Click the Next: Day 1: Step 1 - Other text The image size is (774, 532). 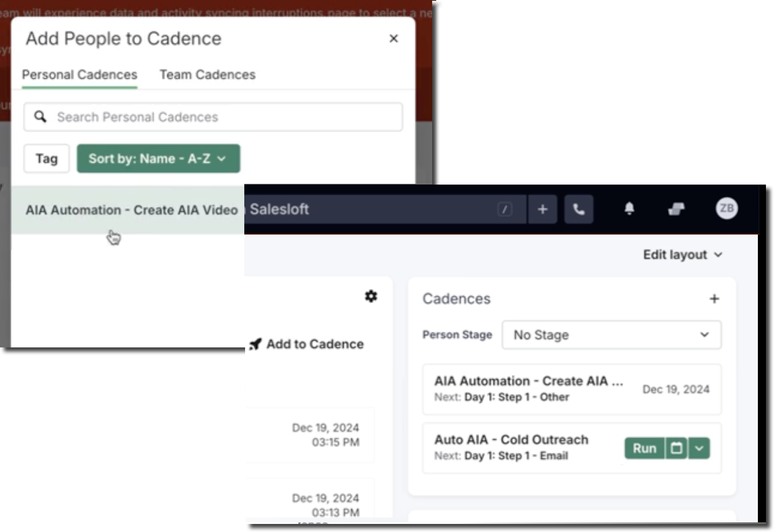(501, 397)
